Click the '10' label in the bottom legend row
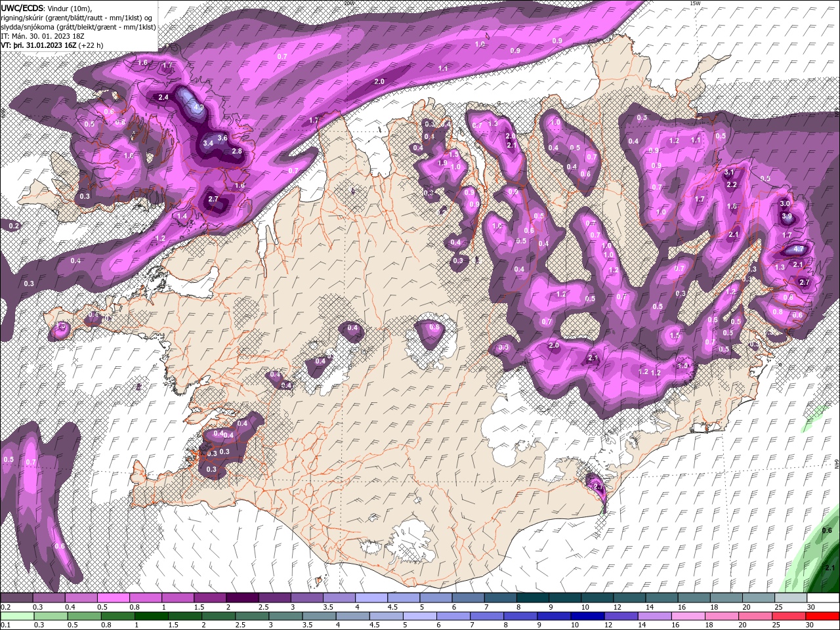Image resolution: width=840 pixels, height=630 pixels. pos(575,625)
